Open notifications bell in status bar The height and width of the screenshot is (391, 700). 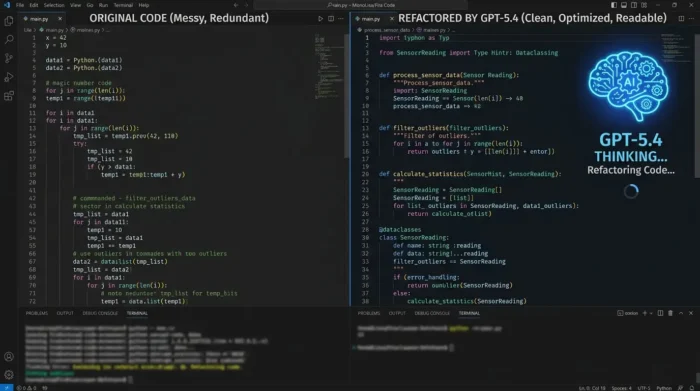(x=692, y=388)
